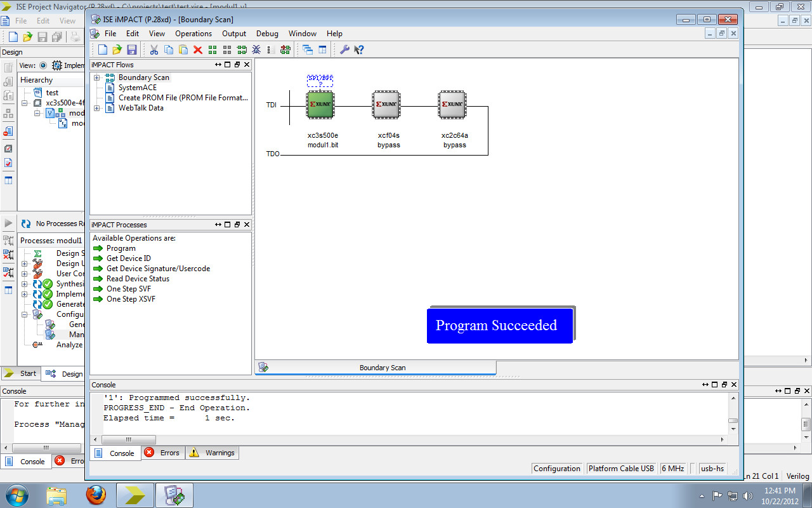Select the xcf04s device in the chain
The width and height of the screenshot is (812, 508).
point(386,105)
